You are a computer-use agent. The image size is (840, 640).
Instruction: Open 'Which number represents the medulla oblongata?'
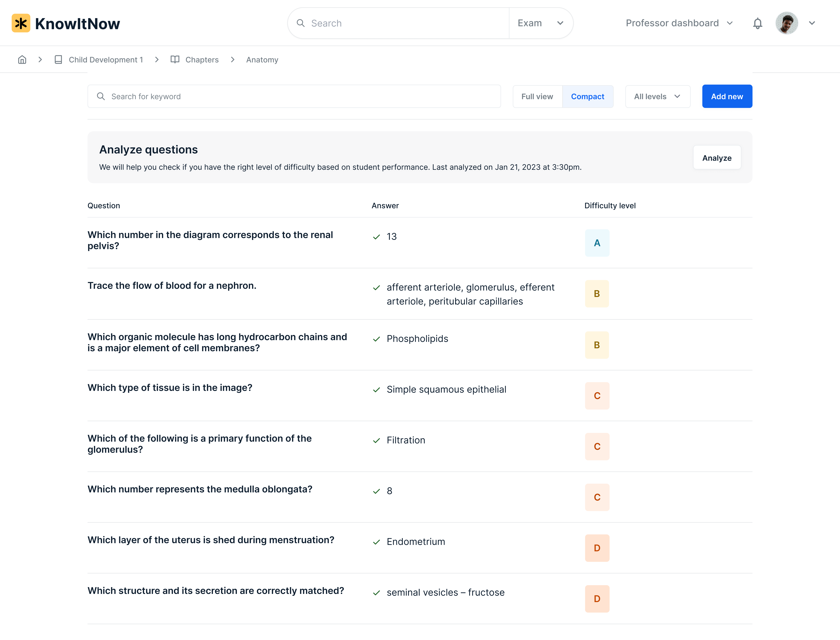(x=200, y=489)
